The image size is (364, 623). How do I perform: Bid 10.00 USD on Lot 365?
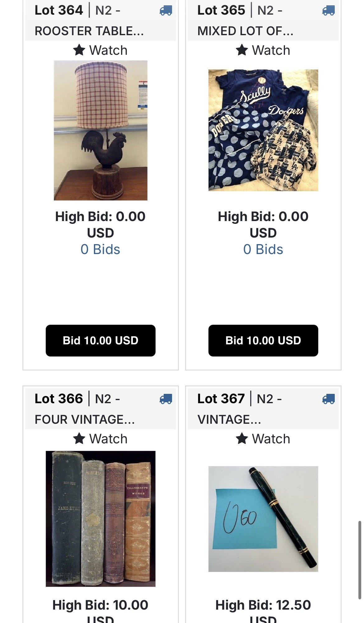[263, 340]
